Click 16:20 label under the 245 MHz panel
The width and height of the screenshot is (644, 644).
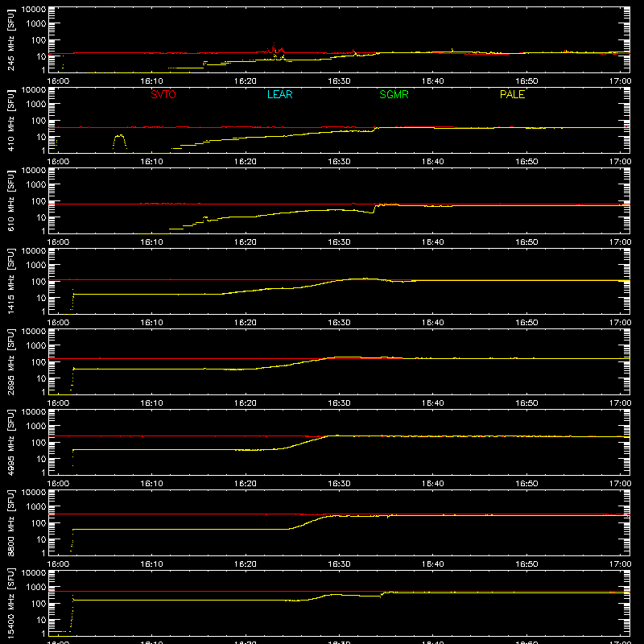[246, 81]
